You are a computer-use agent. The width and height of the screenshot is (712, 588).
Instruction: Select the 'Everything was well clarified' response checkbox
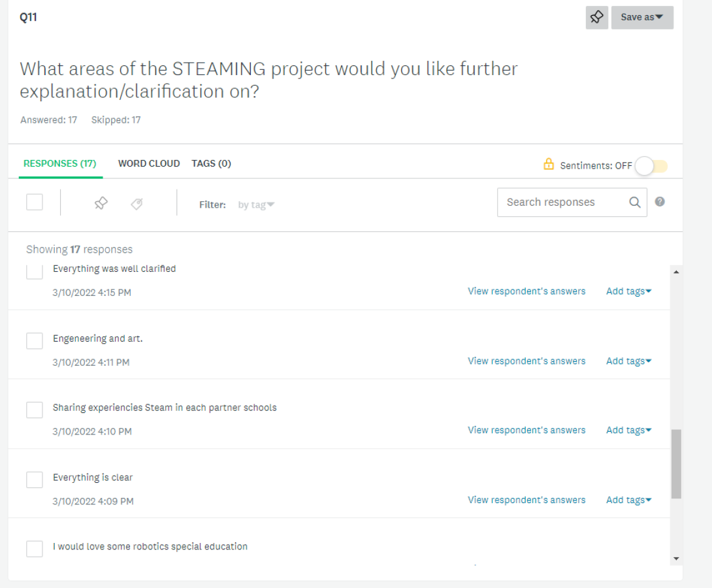35,272
